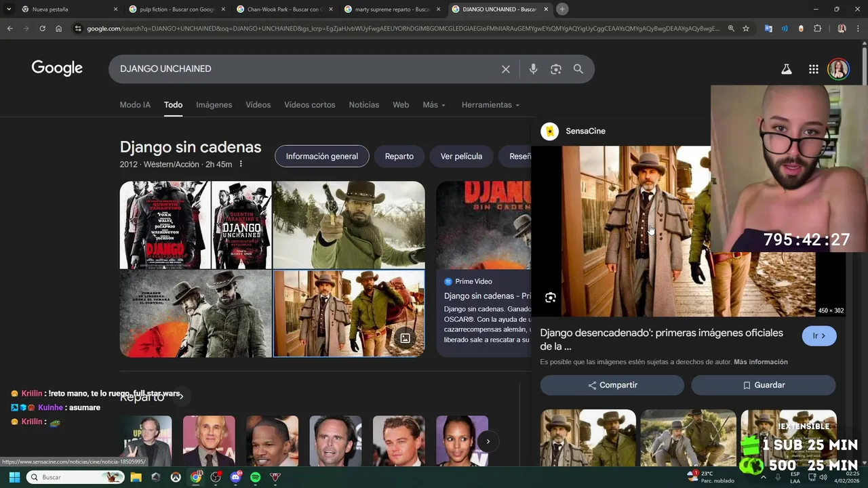Clear the search box with the X
The width and height of the screenshot is (868, 488).
[506, 69]
